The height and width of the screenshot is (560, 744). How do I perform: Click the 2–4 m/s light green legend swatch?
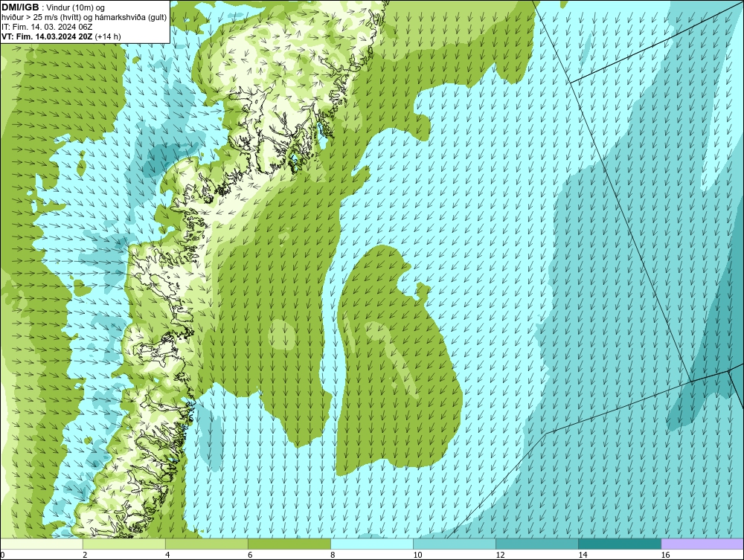124,544
